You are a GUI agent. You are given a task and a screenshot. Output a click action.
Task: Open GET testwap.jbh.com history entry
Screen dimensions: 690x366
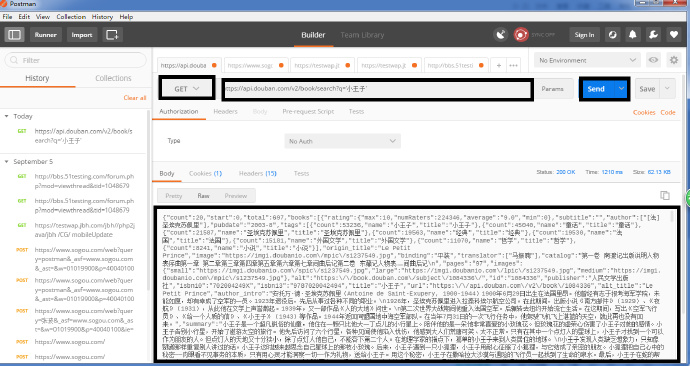[75, 230]
